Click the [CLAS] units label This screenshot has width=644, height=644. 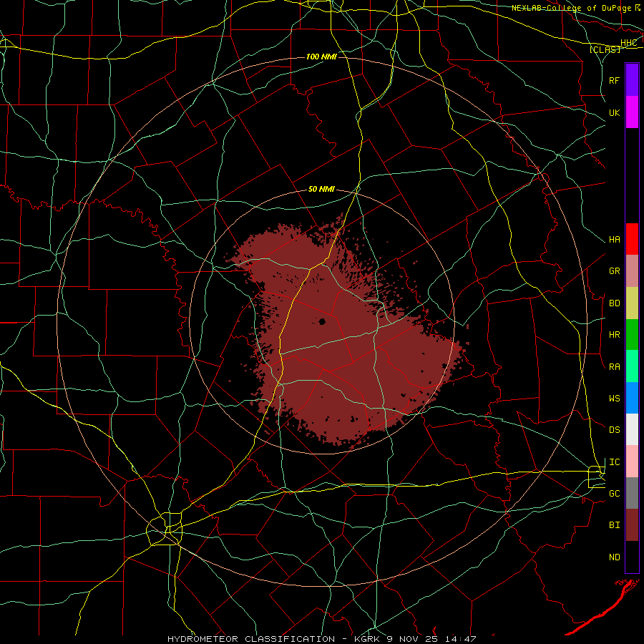(605, 49)
